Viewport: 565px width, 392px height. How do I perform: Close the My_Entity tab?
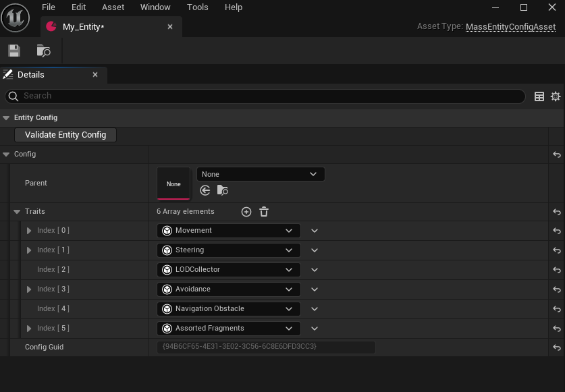pos(170,27)
